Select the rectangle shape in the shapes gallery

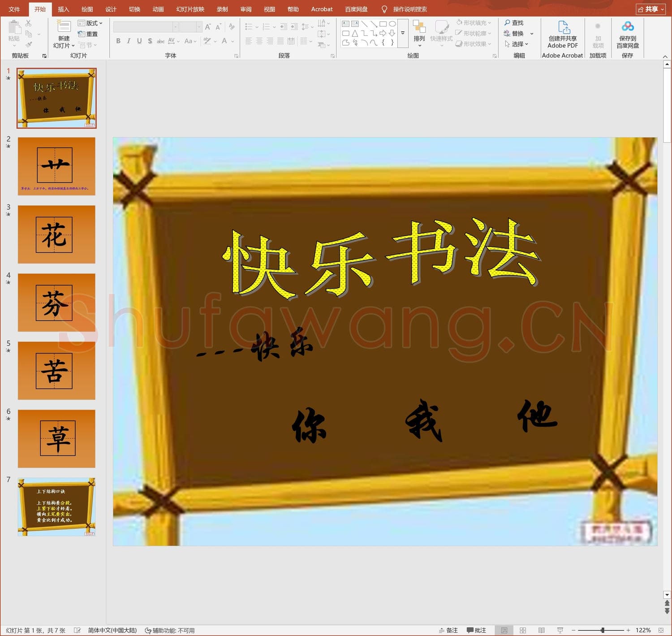(383, 24)
